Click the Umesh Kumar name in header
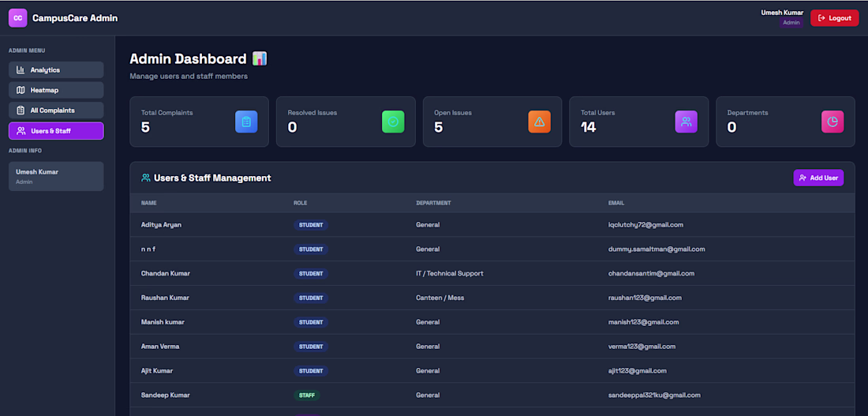Viewport: 868px width, 416px height. [x=782, y=12]
